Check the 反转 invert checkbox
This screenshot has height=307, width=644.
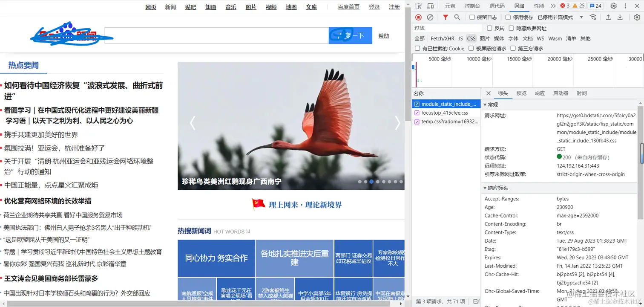[x=489, y=28]
